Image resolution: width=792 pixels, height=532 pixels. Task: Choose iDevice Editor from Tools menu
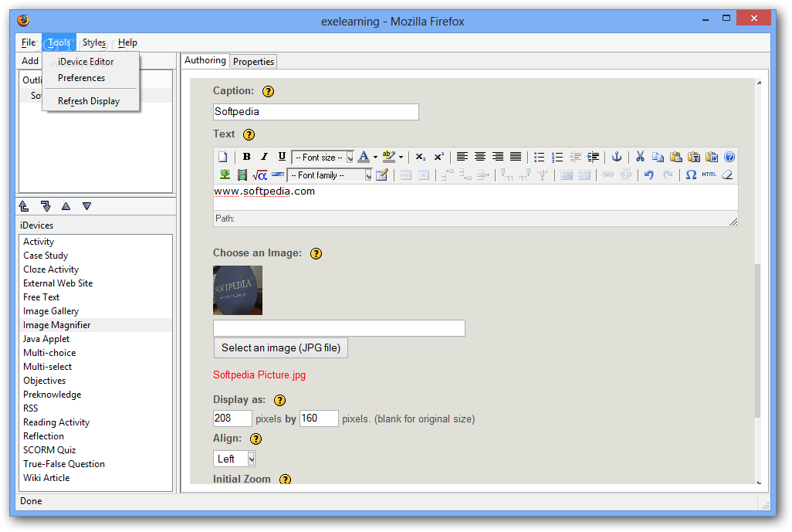[x=86, y=62]
